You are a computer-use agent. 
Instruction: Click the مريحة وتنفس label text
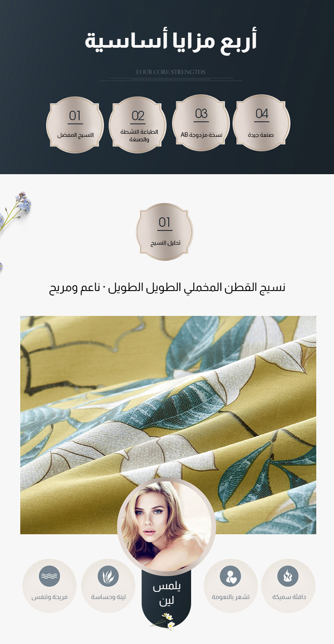point(49,597)
